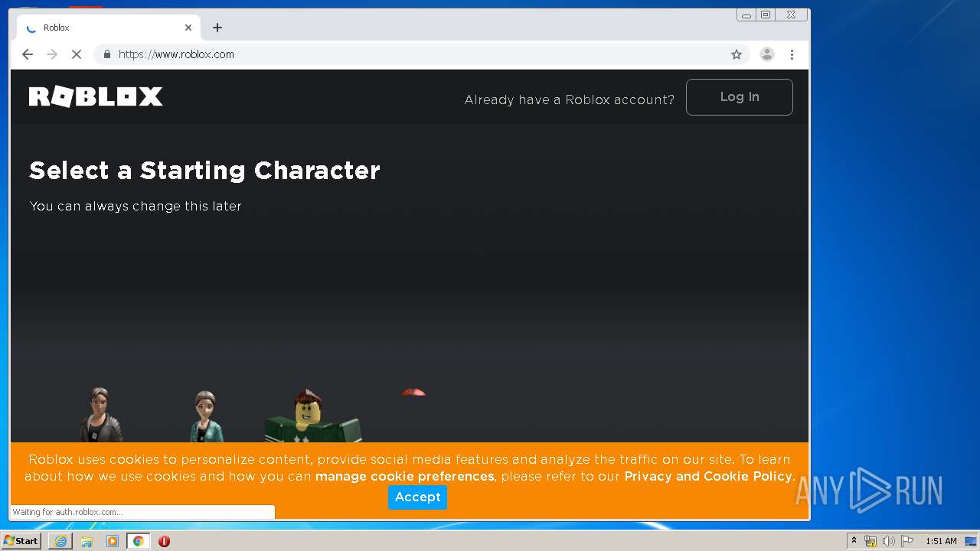
Task: Click the Chrome taskbar icon
Action: coord(138,541)
